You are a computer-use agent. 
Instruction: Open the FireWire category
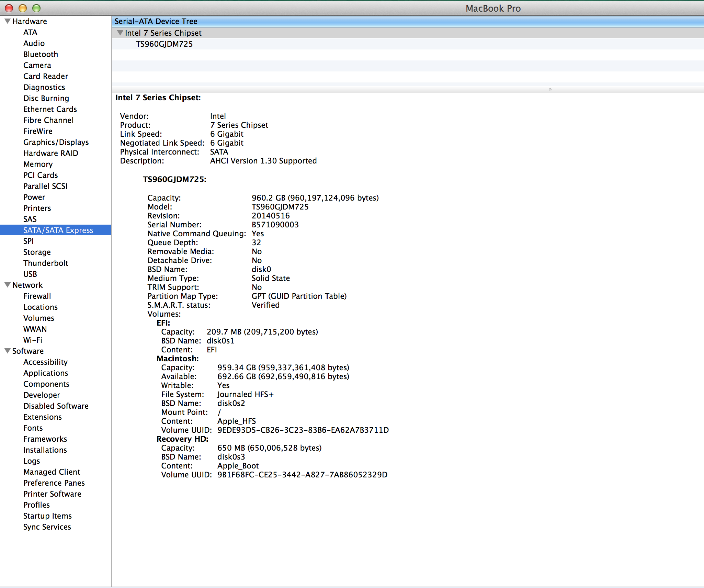(x=38, y=131)
